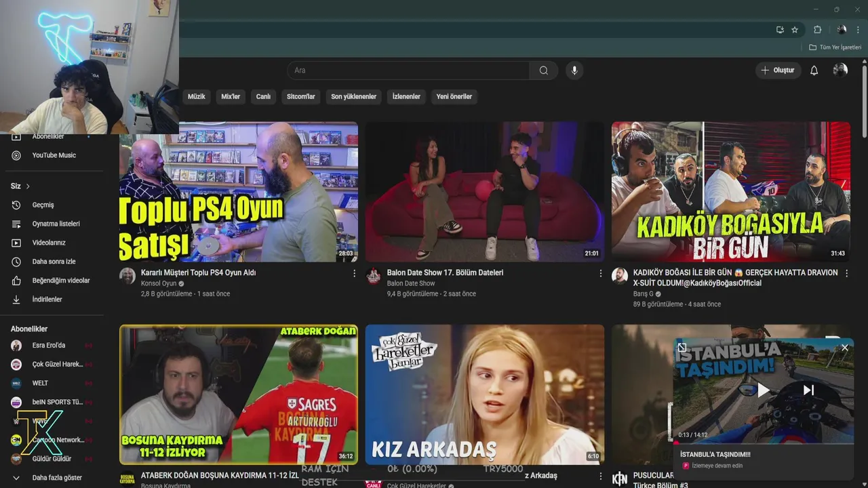Bookmark this page with star icon

point(795,30)
